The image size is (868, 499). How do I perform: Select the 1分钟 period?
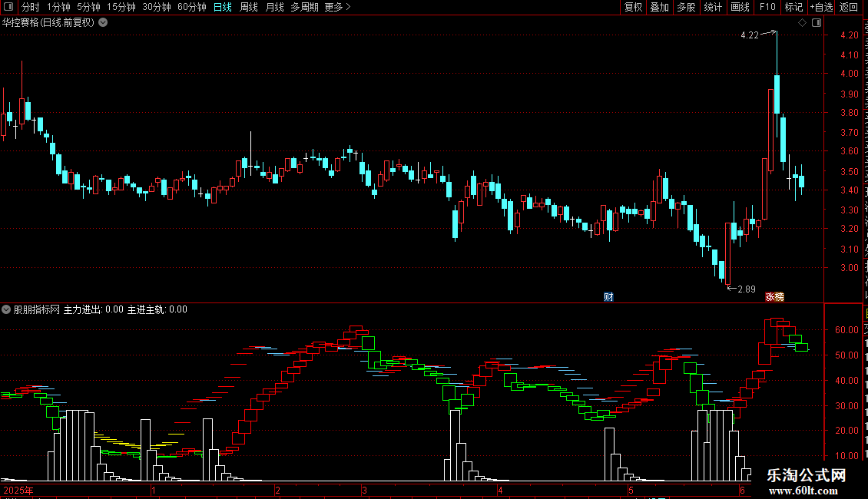(x=58, y=7)
